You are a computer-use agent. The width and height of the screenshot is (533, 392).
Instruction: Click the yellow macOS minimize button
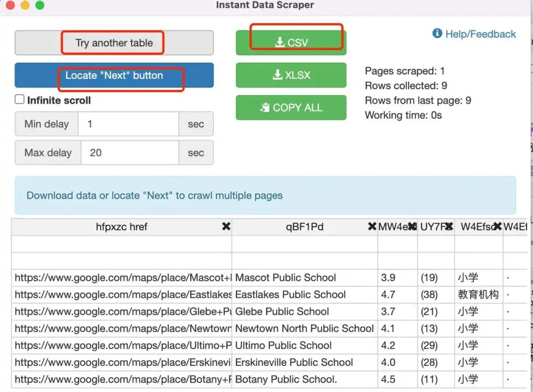(25, 5)
